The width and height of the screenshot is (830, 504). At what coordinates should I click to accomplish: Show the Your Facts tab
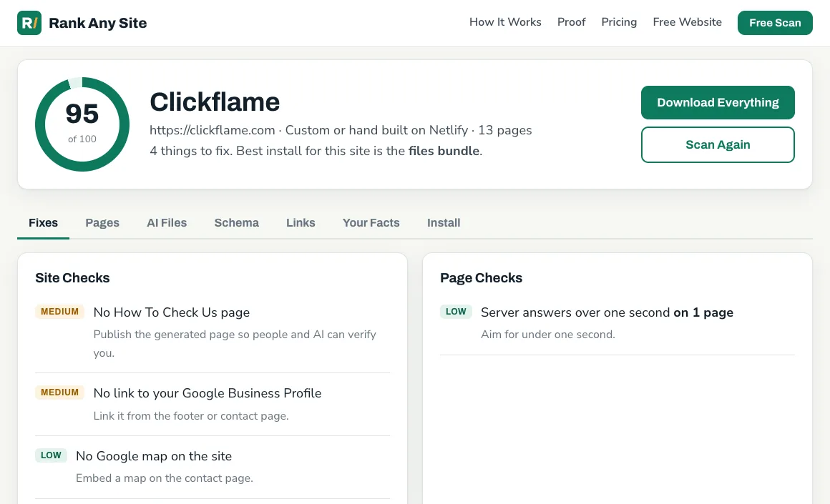[x=371, y=222]
